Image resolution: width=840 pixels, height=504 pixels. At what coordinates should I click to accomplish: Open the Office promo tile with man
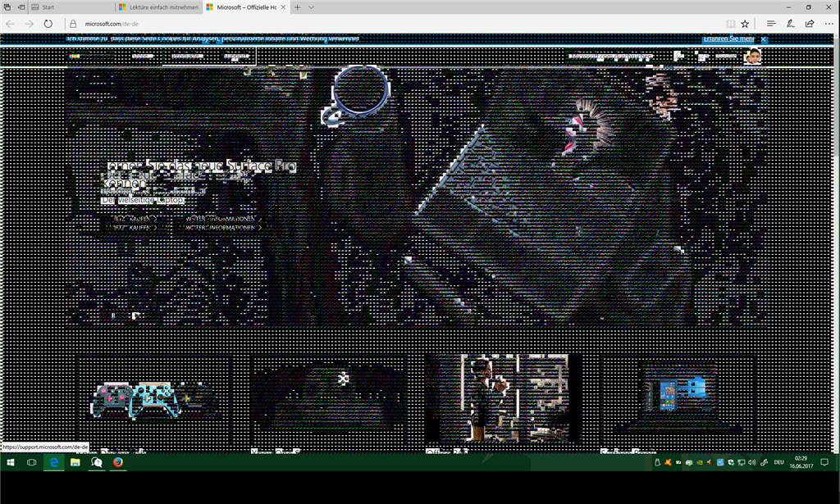(504, 398)
